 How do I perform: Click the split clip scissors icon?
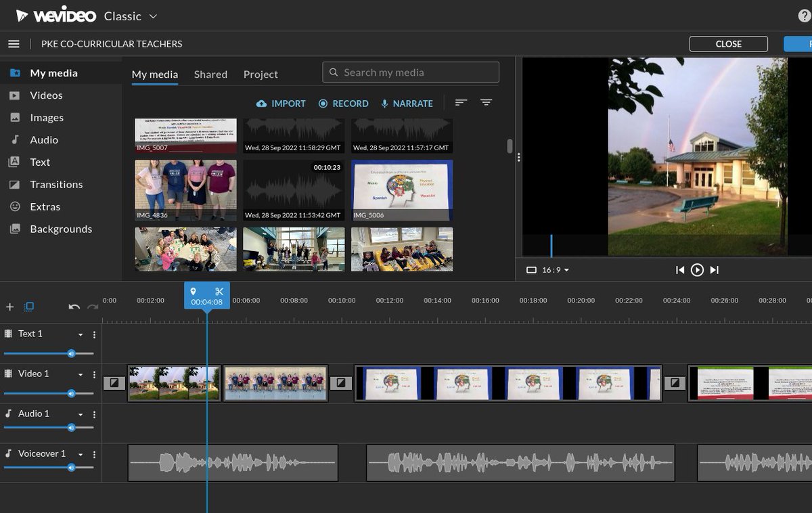tap(219, 291)
